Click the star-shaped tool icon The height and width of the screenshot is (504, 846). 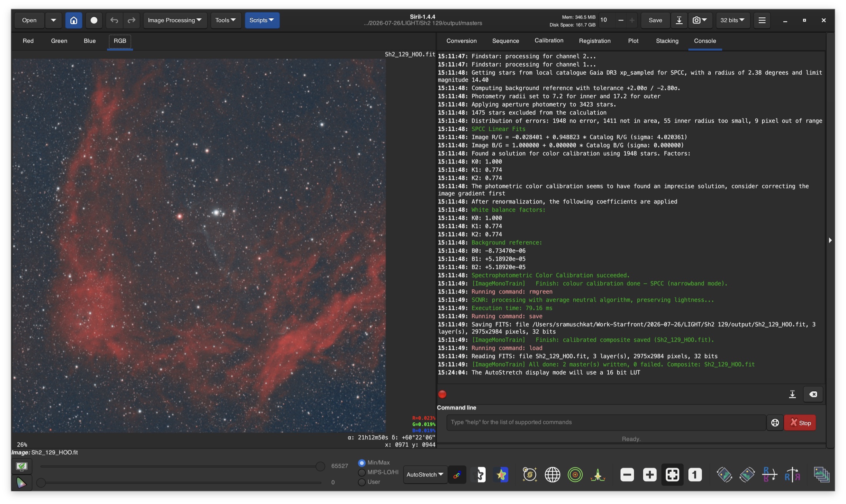(x=501, y=475)
